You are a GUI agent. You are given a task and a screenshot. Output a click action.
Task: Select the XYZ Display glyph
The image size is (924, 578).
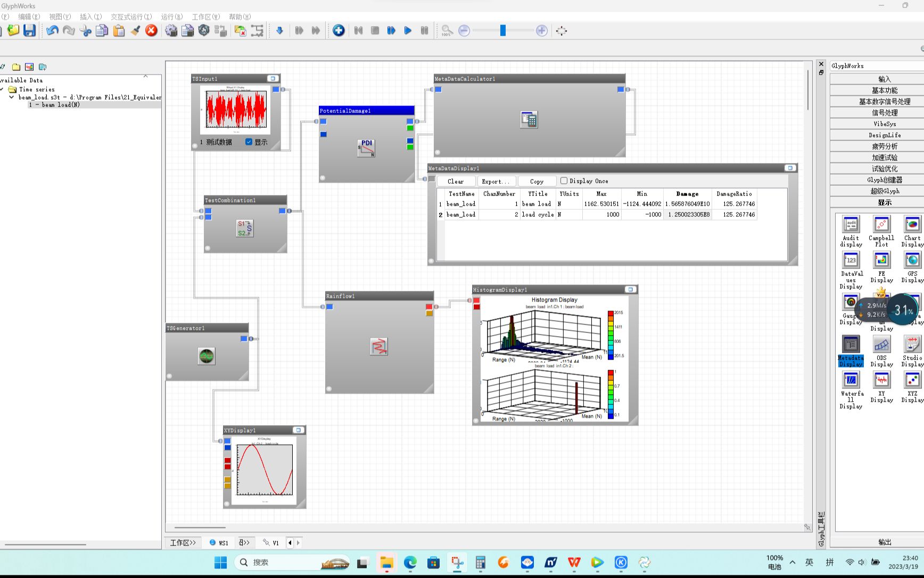[x=912, y=387]
